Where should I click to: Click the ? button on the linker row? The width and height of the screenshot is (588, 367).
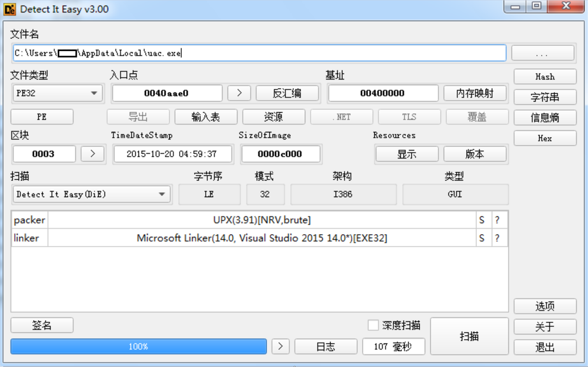pyautogui.click(x=499, y=238)
